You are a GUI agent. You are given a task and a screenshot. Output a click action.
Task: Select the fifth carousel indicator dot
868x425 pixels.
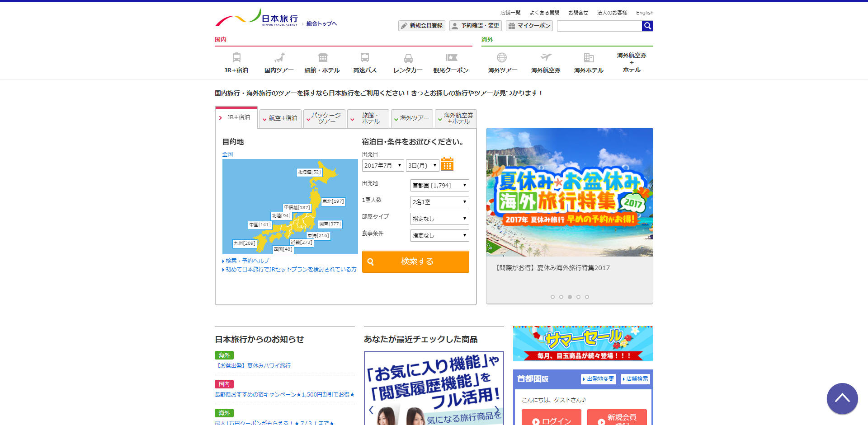click(587, 297)
